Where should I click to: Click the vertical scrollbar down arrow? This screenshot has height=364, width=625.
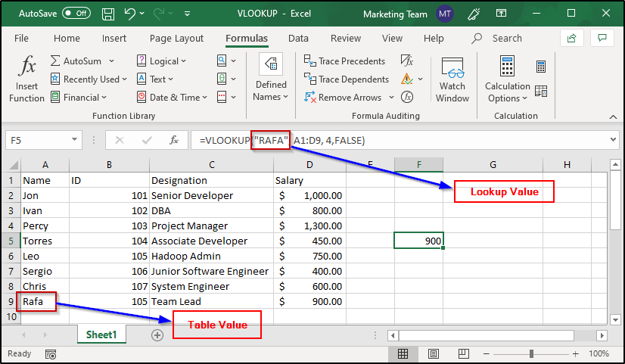pyautogui.click(x=615, y=319)
